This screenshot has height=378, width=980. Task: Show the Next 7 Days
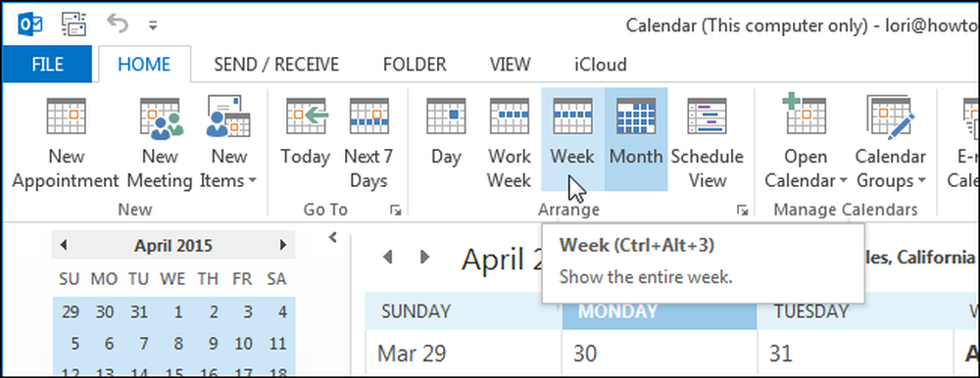point(368,144)
